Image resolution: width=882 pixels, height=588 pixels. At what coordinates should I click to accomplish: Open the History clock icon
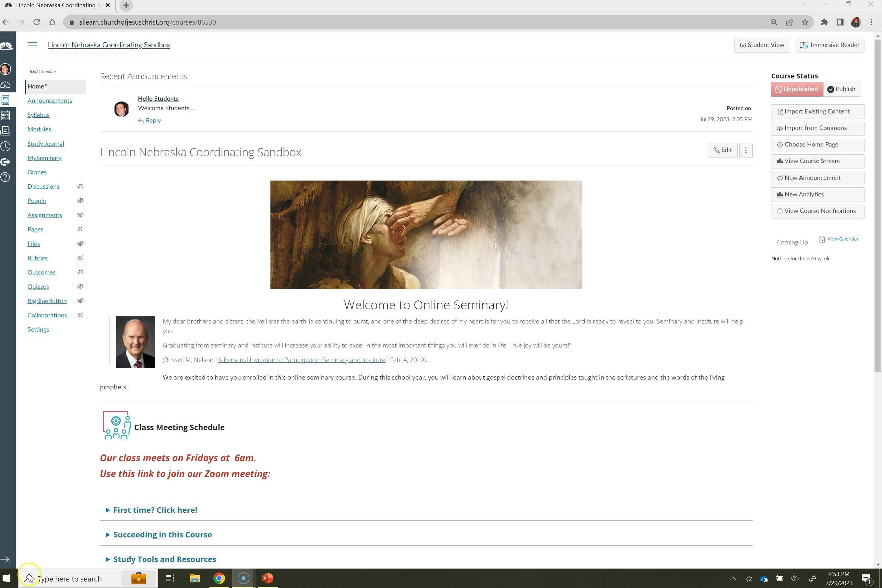click(x=6, y=146)
